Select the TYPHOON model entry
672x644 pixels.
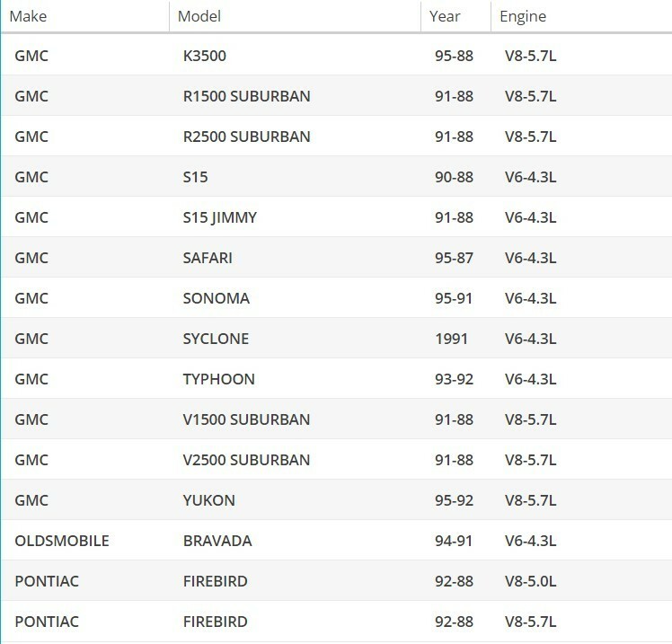(219, 379)
